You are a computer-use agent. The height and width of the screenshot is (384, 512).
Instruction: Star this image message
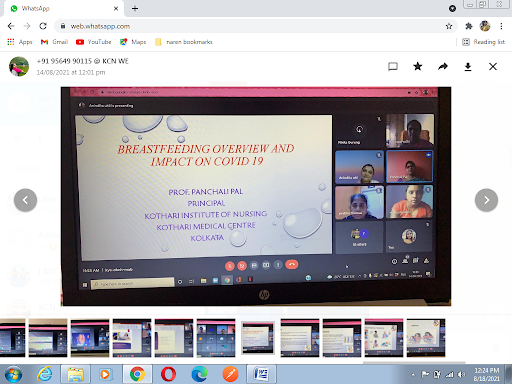[417, 67]
